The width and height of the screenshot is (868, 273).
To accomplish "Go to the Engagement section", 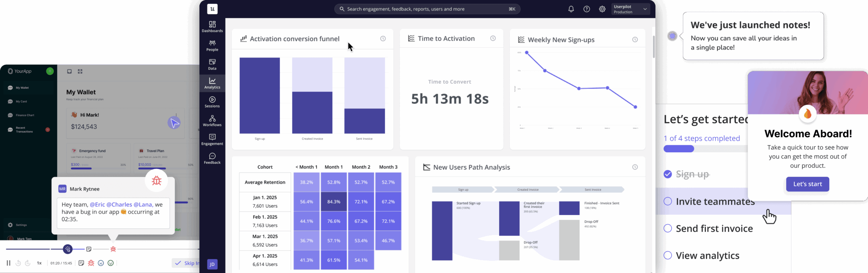I will tap(212, 140).
